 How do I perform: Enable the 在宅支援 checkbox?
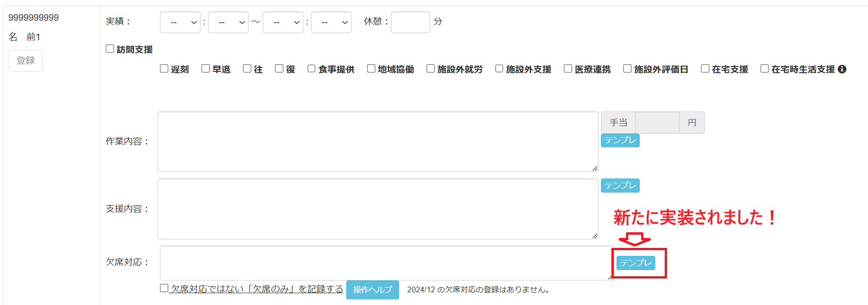click(x=705, y=69)
